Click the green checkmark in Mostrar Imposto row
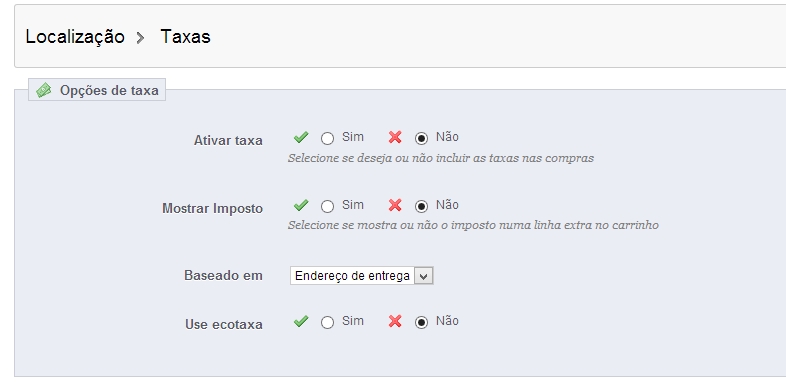Image resolution: width=786 pixels, height=386 pixels. [x=301, y=205]
